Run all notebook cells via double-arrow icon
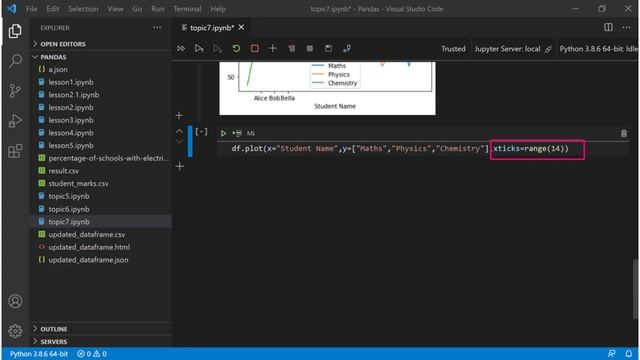This screenshot has height=360, width=640. click(x=181, y=49)
